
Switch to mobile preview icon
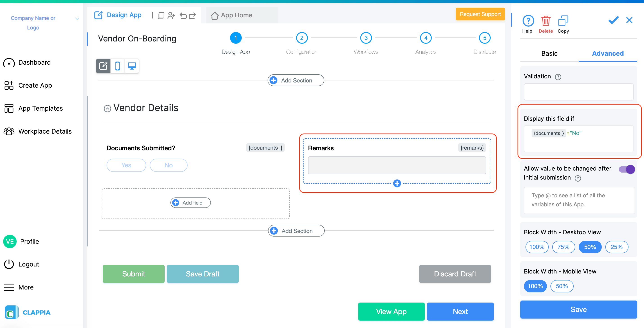click(118, 66)
